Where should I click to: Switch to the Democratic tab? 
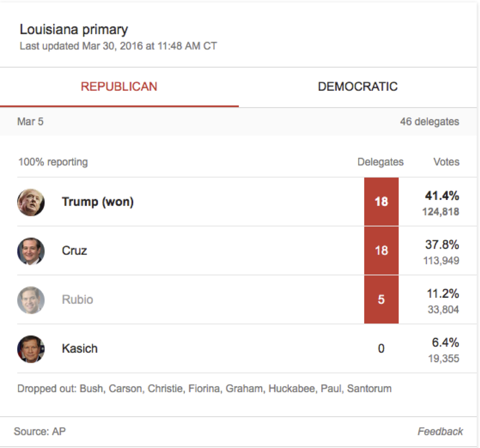(x=358, y=87)
